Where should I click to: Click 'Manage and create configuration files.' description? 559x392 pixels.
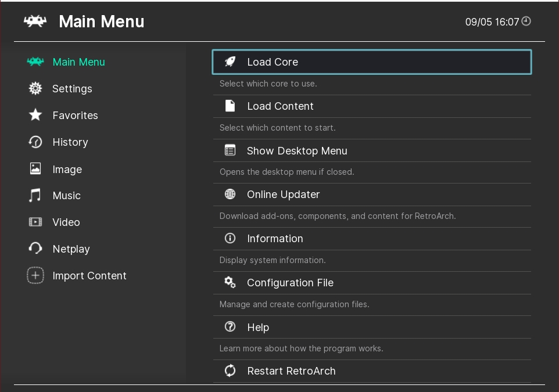click(294, 304)
